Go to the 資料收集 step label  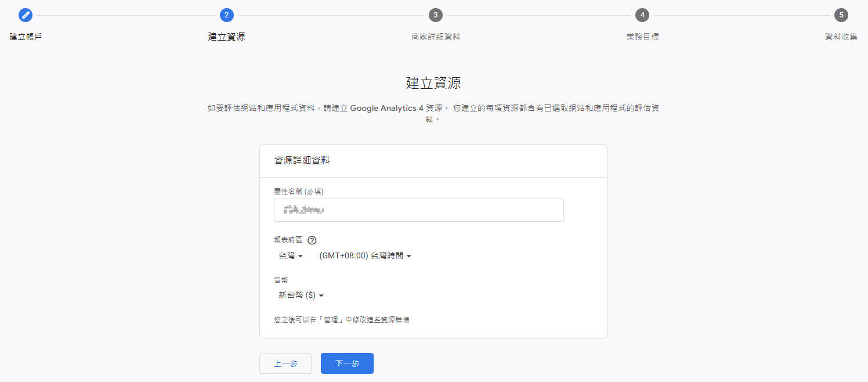pos(841,37)
